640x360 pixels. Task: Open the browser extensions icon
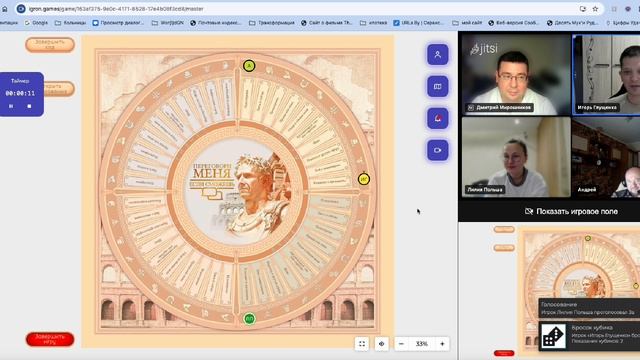(x=614, y=9)
